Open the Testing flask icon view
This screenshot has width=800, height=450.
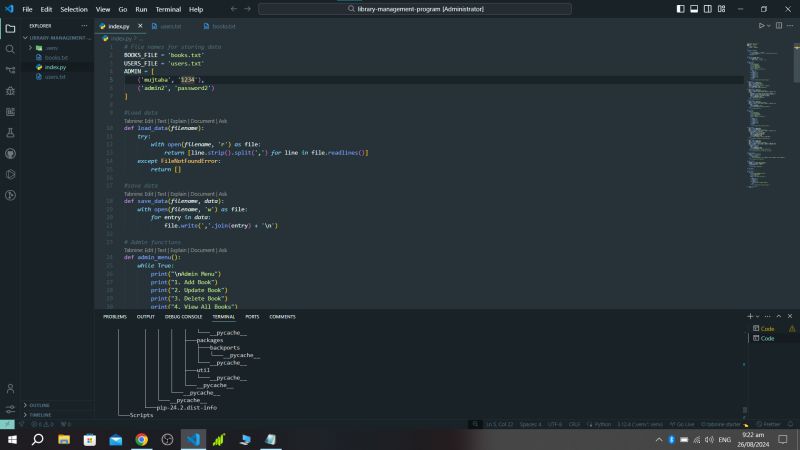coord(10,133)
